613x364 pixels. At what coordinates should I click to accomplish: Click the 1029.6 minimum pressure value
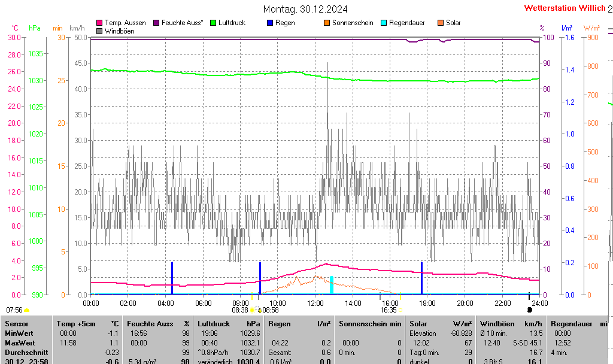[x=250, y=333]
